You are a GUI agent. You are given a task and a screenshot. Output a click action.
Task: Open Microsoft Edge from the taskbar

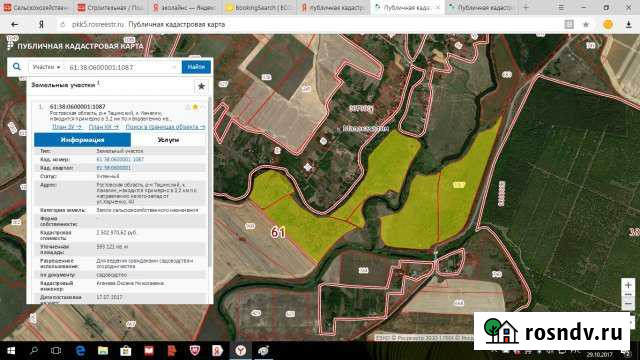pyautogui.click(x=80, y=351)
